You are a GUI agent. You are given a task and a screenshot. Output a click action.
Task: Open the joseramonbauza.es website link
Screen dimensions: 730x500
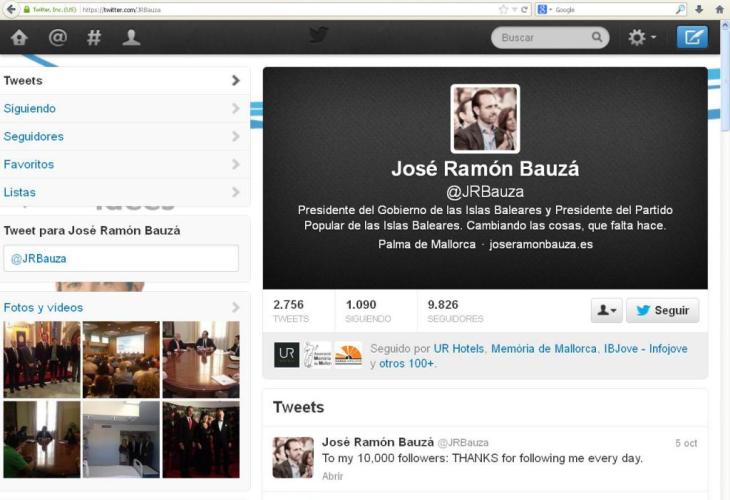tap(541, 244)
